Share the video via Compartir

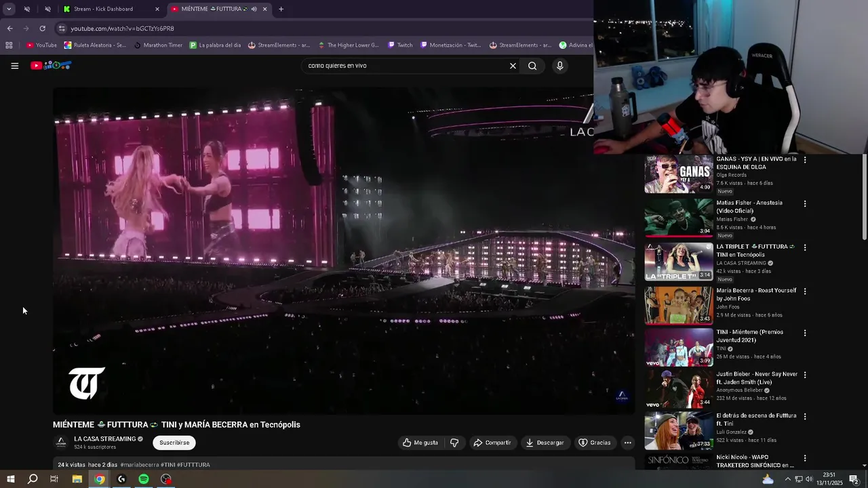(x=492, y=443)
